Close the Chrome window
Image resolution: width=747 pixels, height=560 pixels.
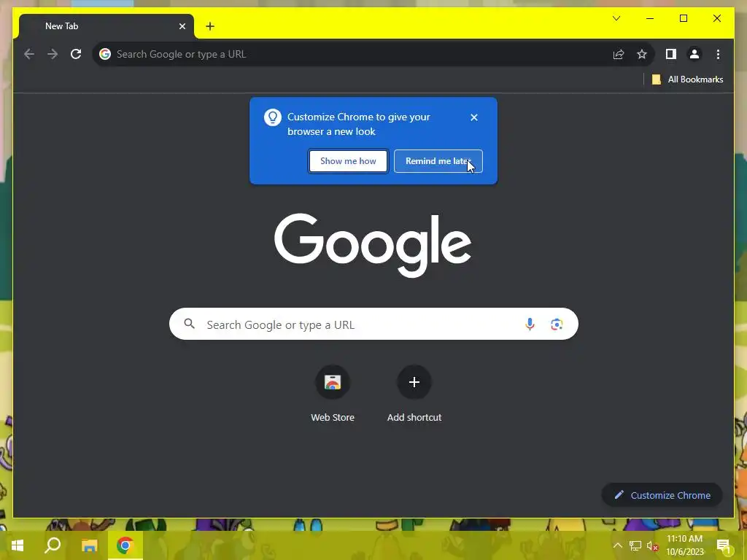pyautogui.click(x=717, y=18)
